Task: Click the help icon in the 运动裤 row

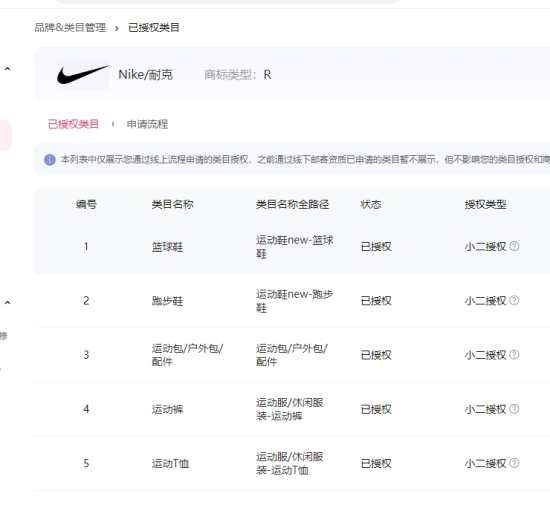Action: pyautogui.click(x=514, y=409)
